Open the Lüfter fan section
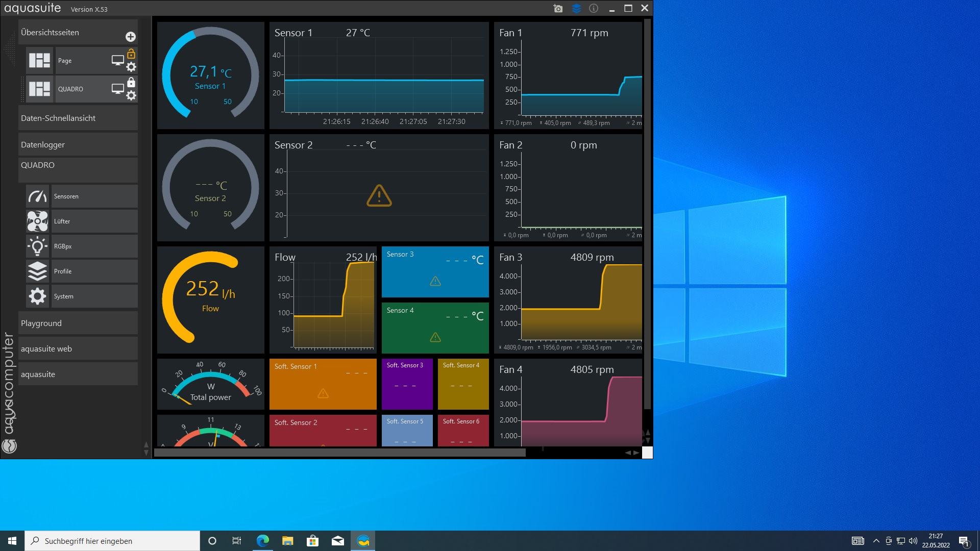 tap(38, 221)
